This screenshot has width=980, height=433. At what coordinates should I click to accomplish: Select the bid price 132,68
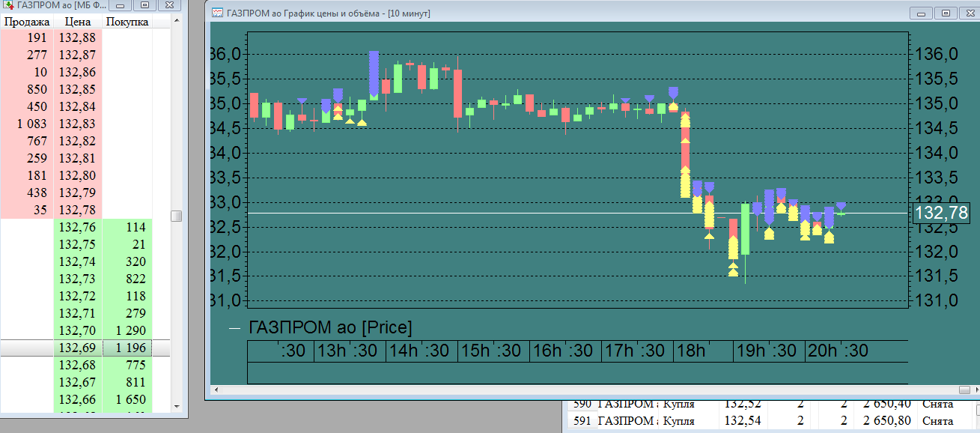[77, 365]
